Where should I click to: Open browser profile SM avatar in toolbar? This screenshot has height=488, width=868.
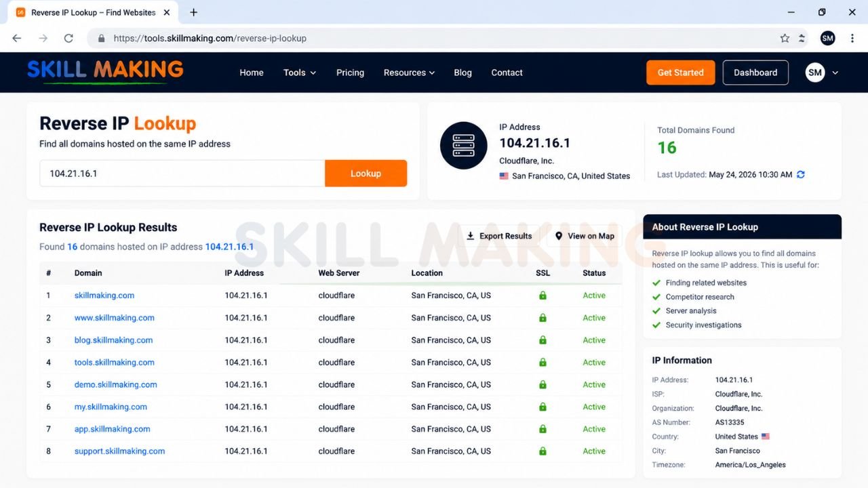coord(827,39)
